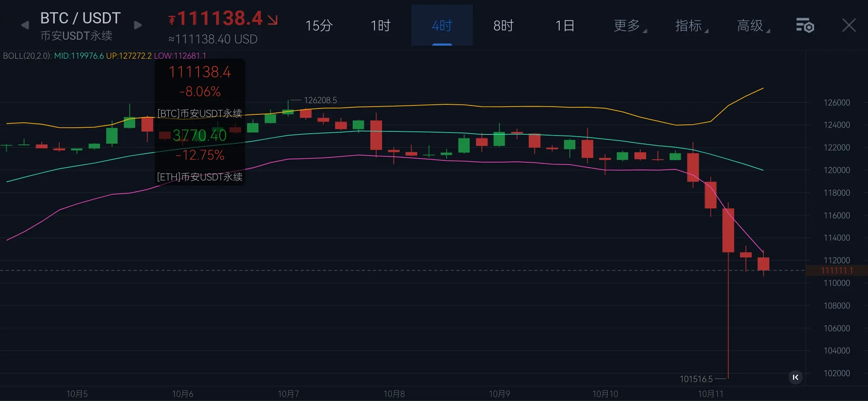
Task: Click the next trading pair right arrow
Action: click(138, 25)
